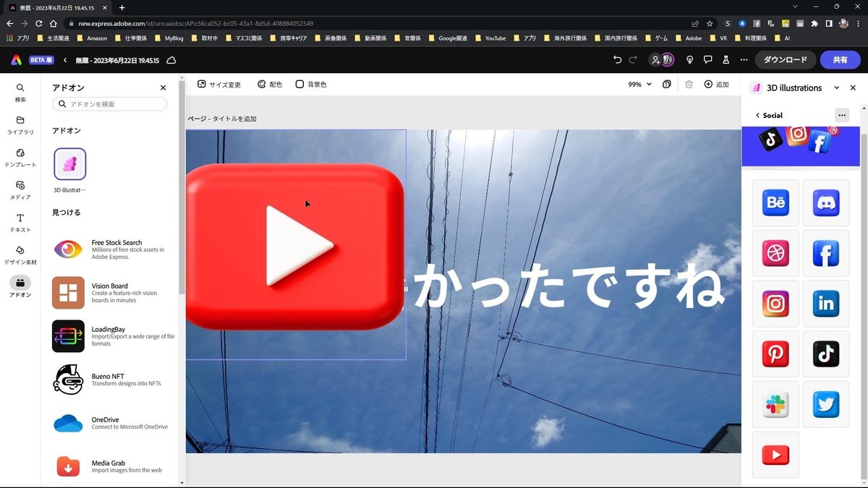This screenshot has height=488, width=868.
Task: Click the 共有 (Share) button
Action: (840, 60)
